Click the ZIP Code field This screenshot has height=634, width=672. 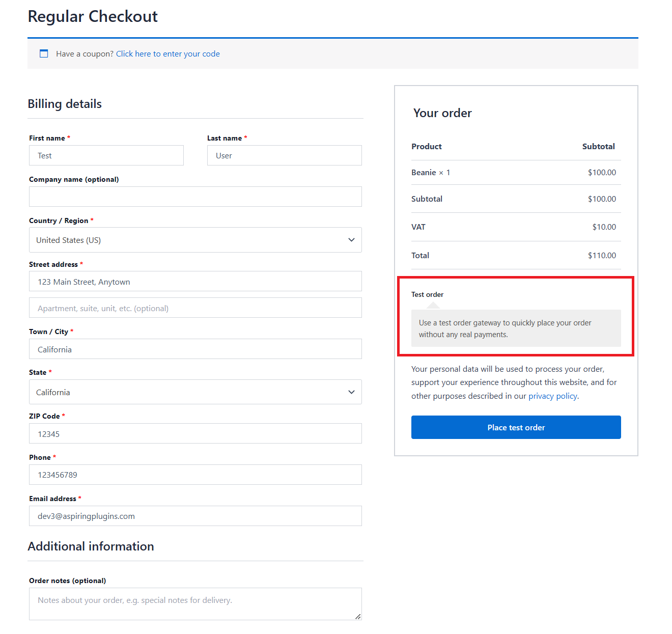(x=195, y=433)
